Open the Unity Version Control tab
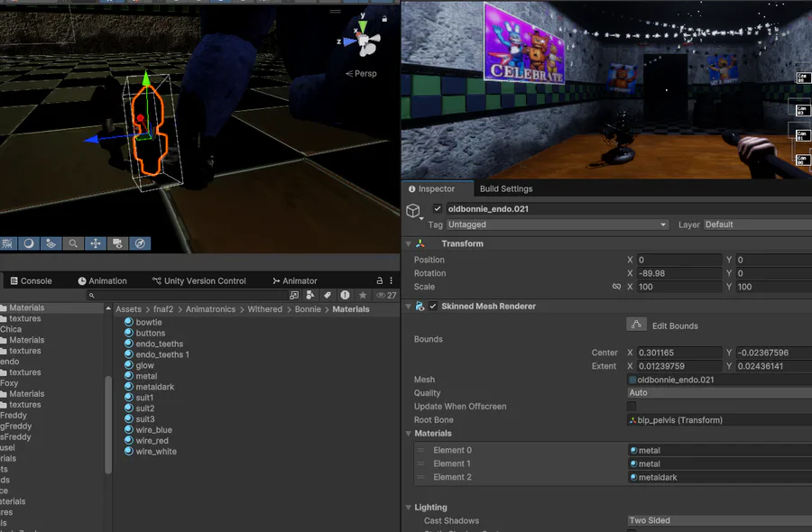This screenshot has height=532, width=812. (198, 281)
